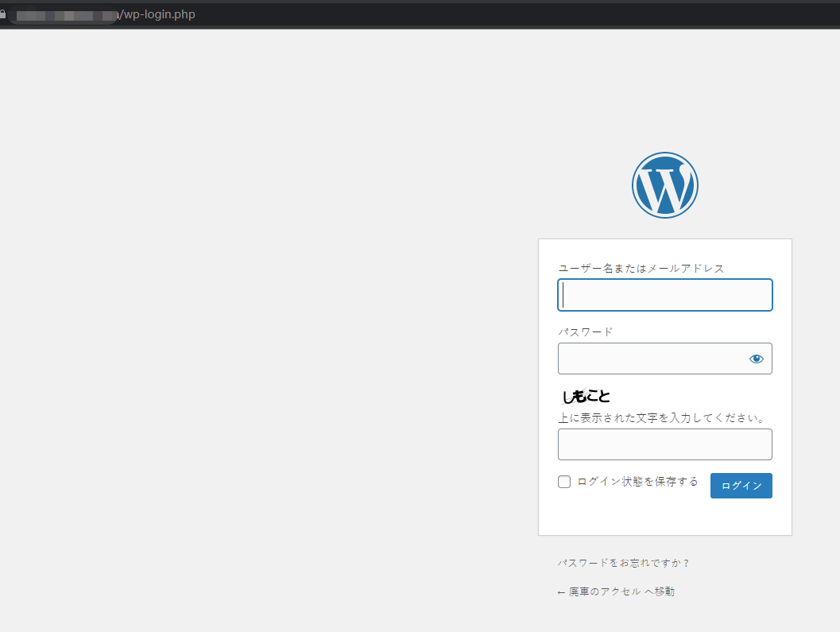Follow the ← 廃車のアクセル へ移動 link
The width and height of the screenshot is (840, 632).
pyautogui.click(x=616, y=591)
